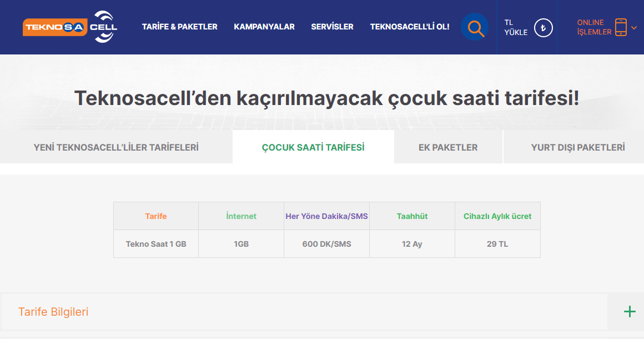Switch to Yeni Teknosacell'liler Tarifeleri tab
The image size is (644, 339).
pos(116,147)
